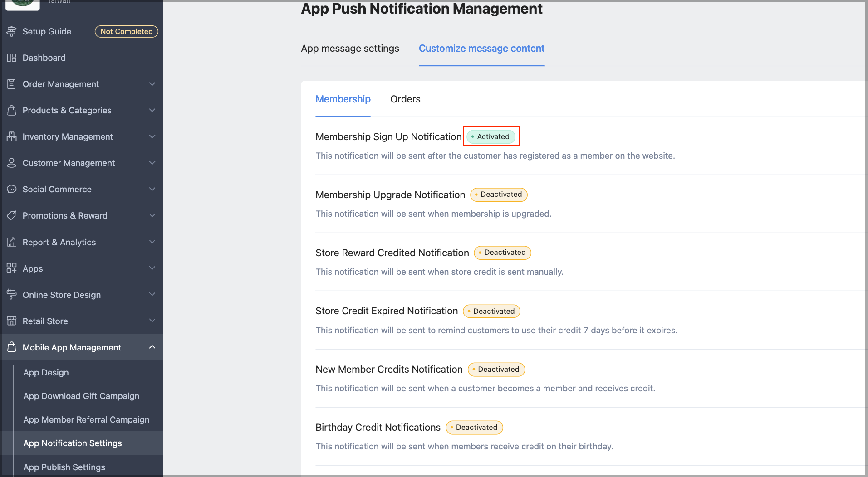Expand the Online Store Design chevron
The width and height of the screenshot is (868, 477).
point(152,294)
